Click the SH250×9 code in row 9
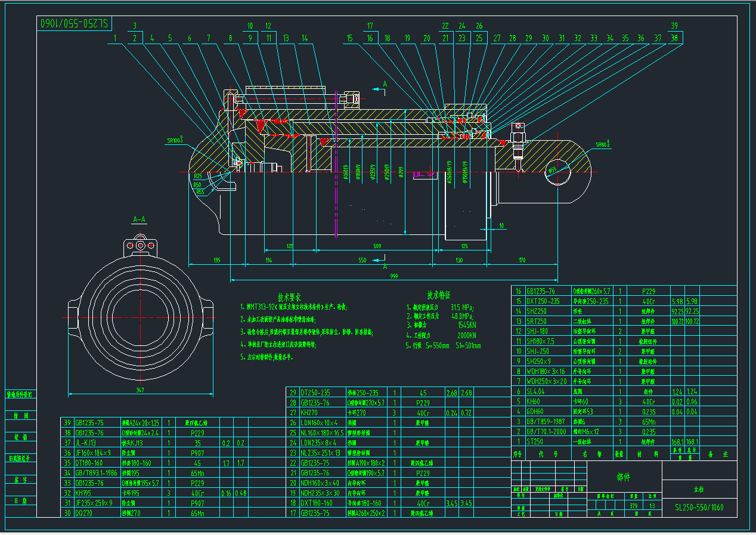 tap(539, 361)
